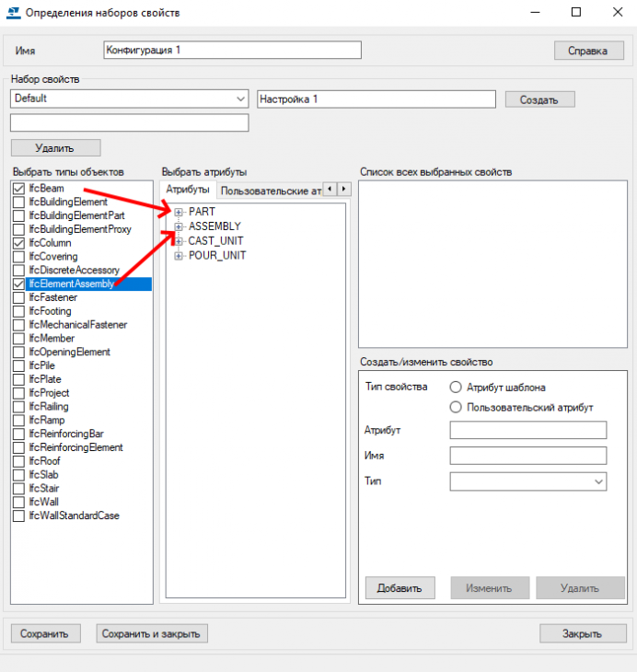Check the IfcRamp checkbox

18,420
